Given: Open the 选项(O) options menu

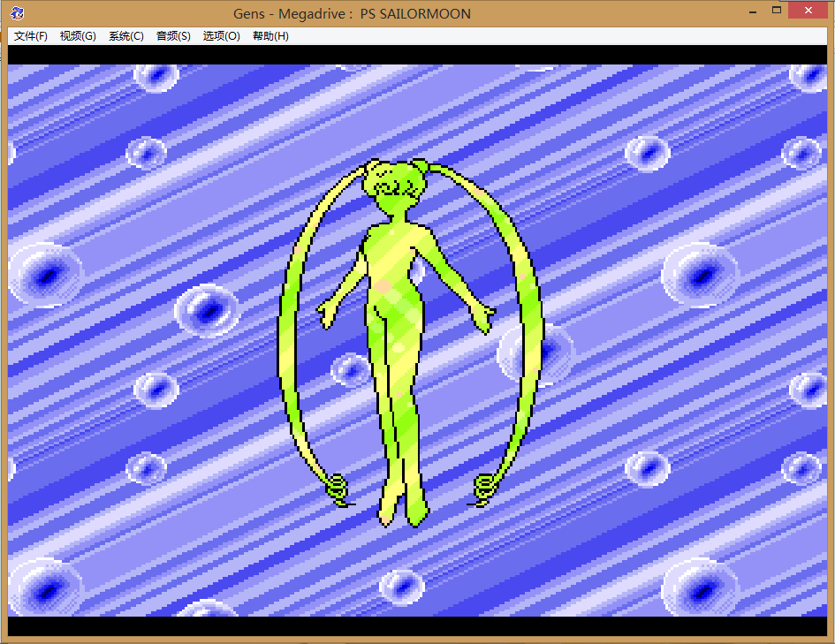Looking at the screenshot, I should 222,35.
